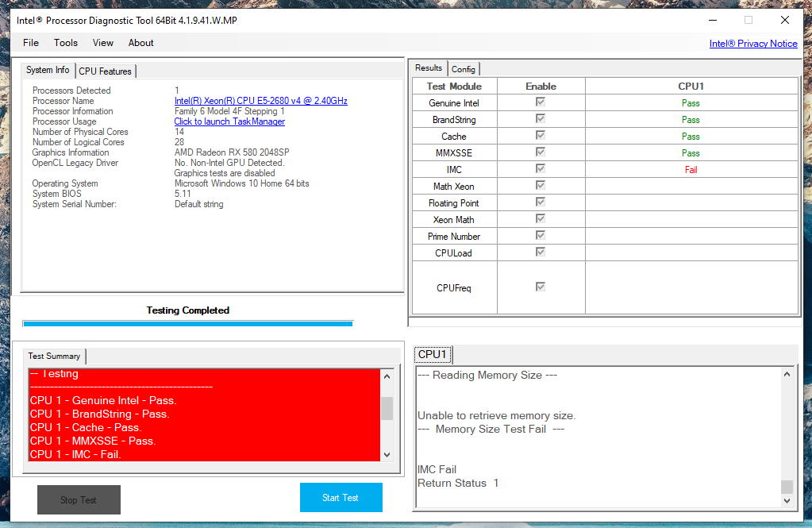Open the Tools menu
This screenshot has width=812, height=528.
coord(66,43)
